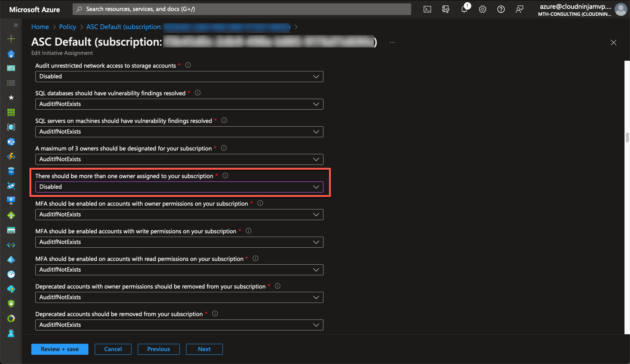Open Storage accounts icon in sidebar
This screenshot has height=364, width=630.
[11, 230]
